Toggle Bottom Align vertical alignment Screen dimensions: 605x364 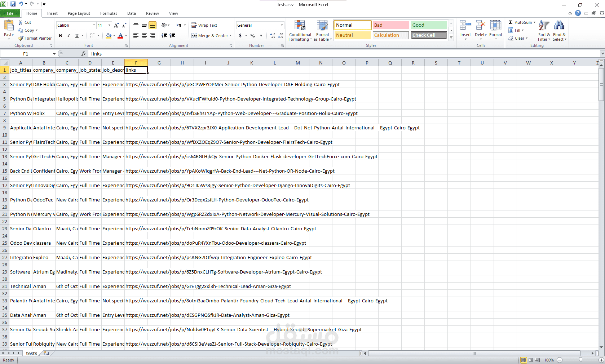pyautogui.click(x=153, y=25)
